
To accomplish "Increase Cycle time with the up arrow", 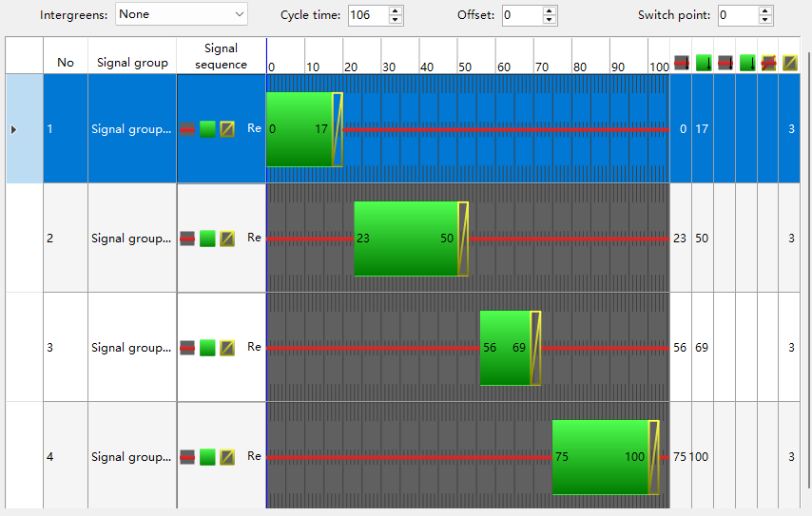I will tap(396, 10).
